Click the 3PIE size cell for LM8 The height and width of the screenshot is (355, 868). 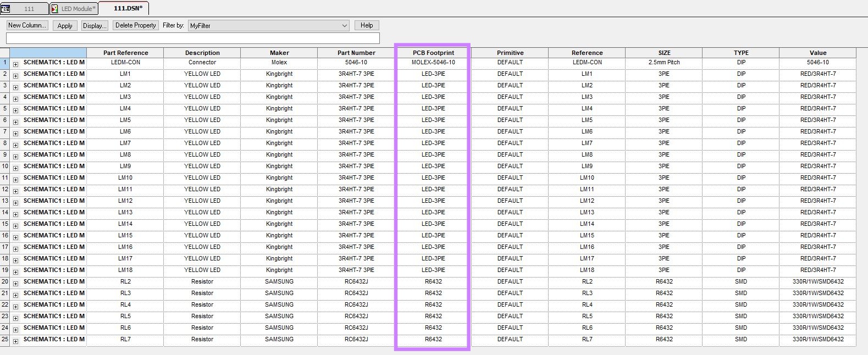[664, 155]
